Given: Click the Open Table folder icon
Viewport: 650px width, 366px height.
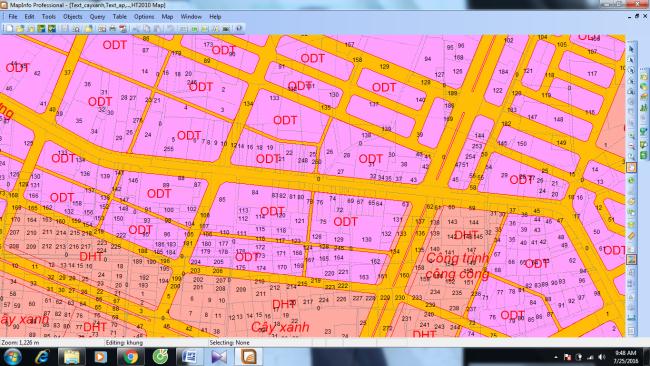Looking at the screenshot, I should point(20,29).
